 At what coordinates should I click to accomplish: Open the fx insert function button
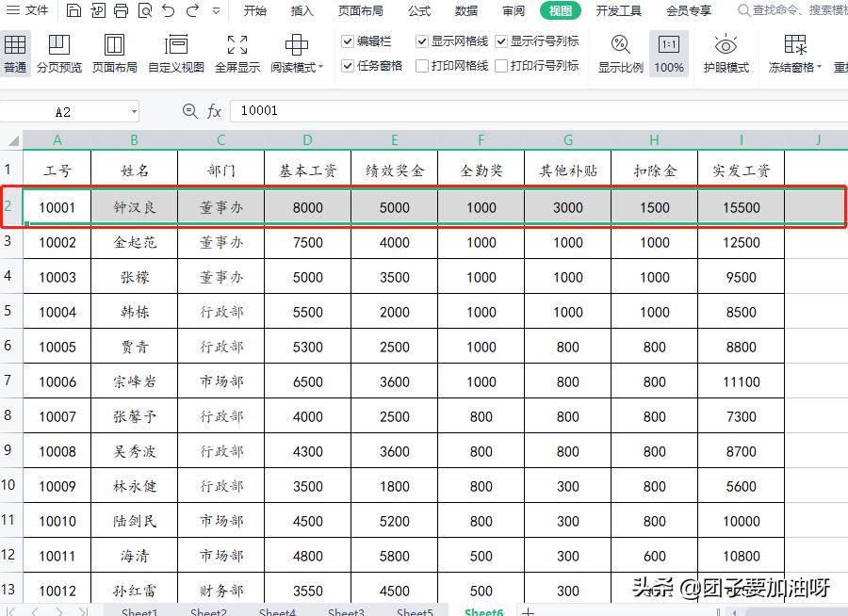click(x=215, y=111)
